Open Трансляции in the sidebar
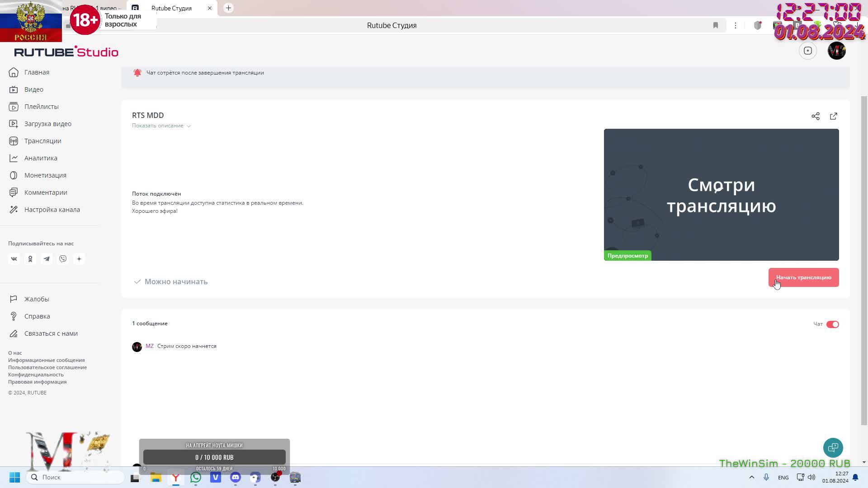This screenshot has width=868, height=488. click(x=42, y=141)
